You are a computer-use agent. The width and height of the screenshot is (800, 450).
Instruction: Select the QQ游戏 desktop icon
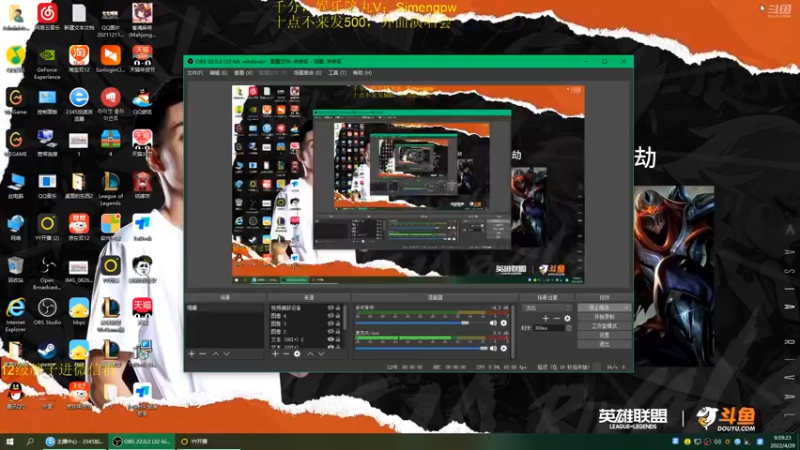[x=142, y=101]
